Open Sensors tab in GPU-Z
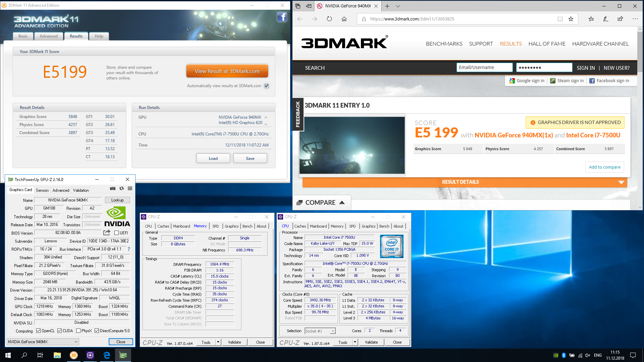 tap(42, 190)
